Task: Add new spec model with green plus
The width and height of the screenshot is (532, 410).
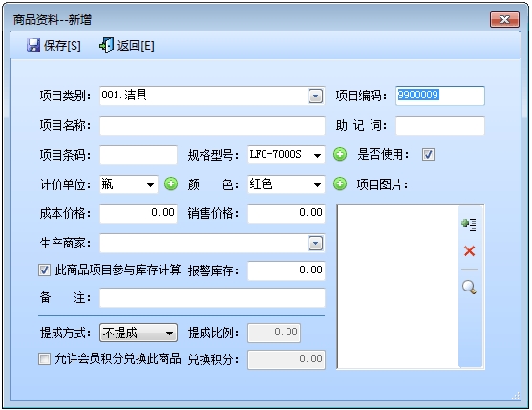Action: [340, 155]
